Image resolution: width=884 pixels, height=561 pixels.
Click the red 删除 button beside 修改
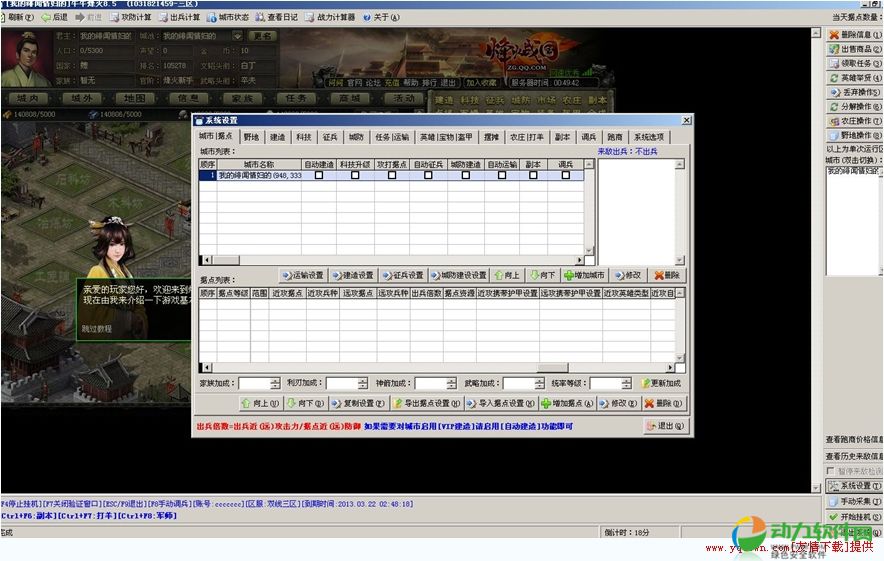(x=668, y=275)
